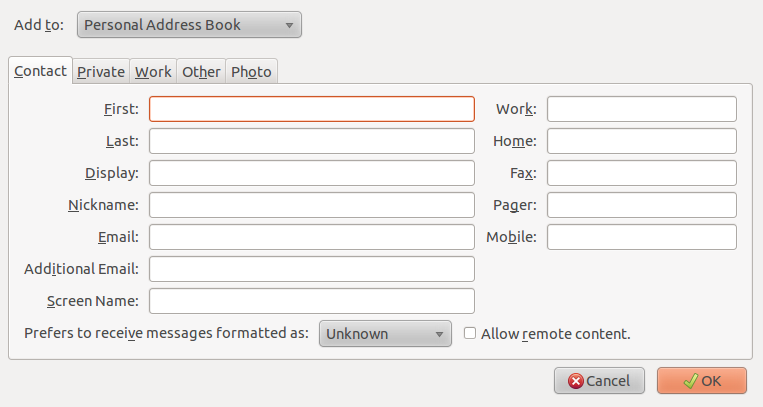Click into the Fax number field
The height and width of the screenshot is (407, 763).
coord(641,173)
